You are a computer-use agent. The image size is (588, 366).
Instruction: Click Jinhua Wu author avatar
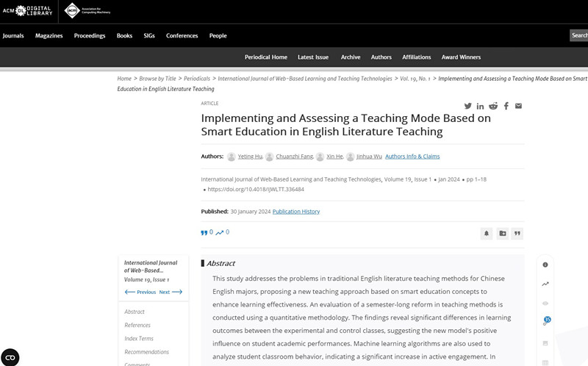pos(351,157)
